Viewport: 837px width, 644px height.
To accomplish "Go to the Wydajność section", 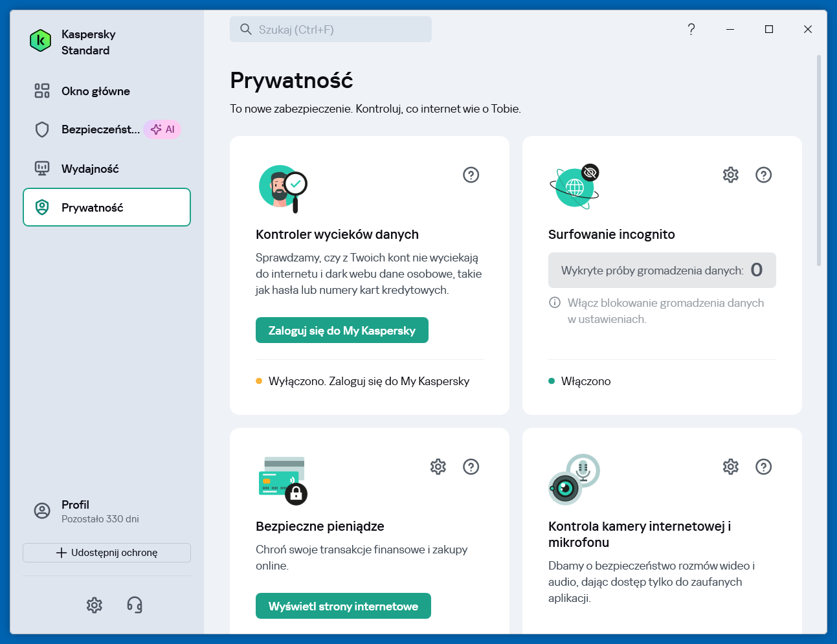I will [107, 169].
